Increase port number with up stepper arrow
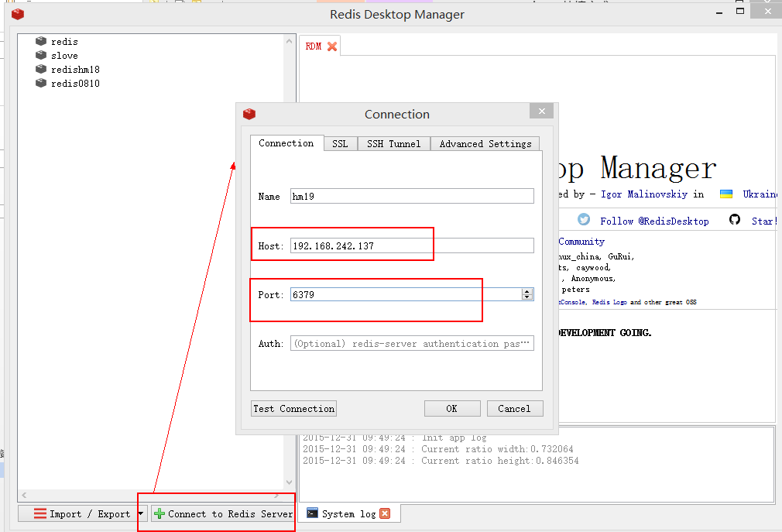The width and height of the screenshot is (782, 532). [527, 291]
